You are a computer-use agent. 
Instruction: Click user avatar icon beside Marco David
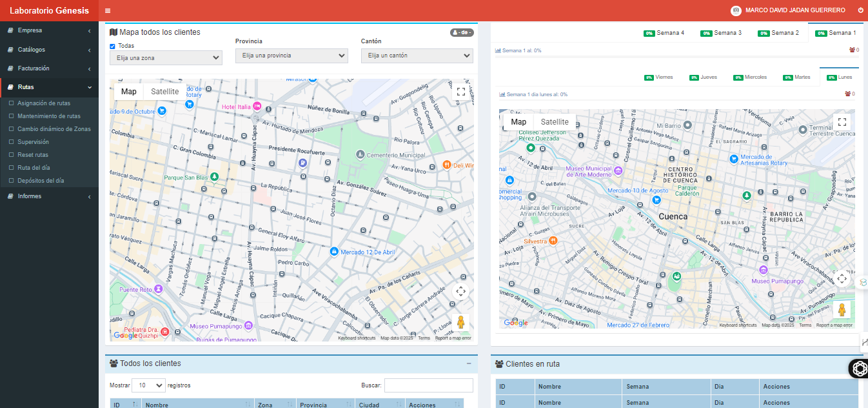736,10
